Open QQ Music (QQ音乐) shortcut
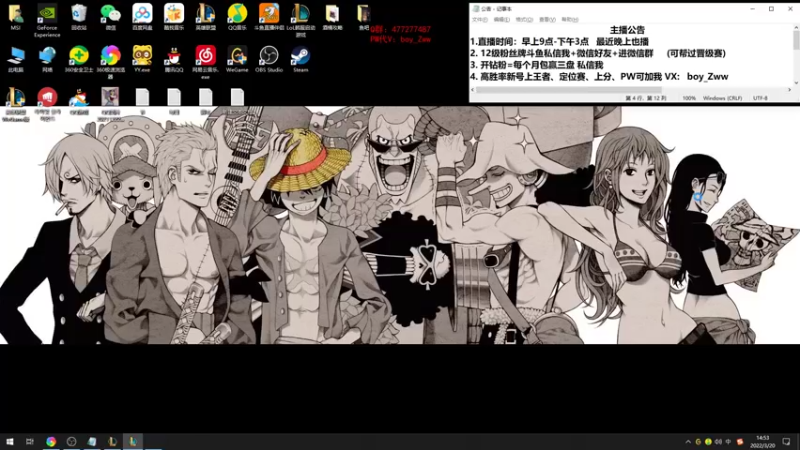Screen dimensions: 800x450 click(x=237, y=17)
